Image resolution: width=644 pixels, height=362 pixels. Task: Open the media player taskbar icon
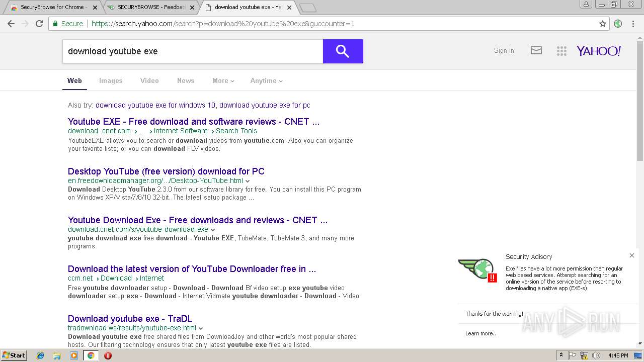click(x=74, y=355)
